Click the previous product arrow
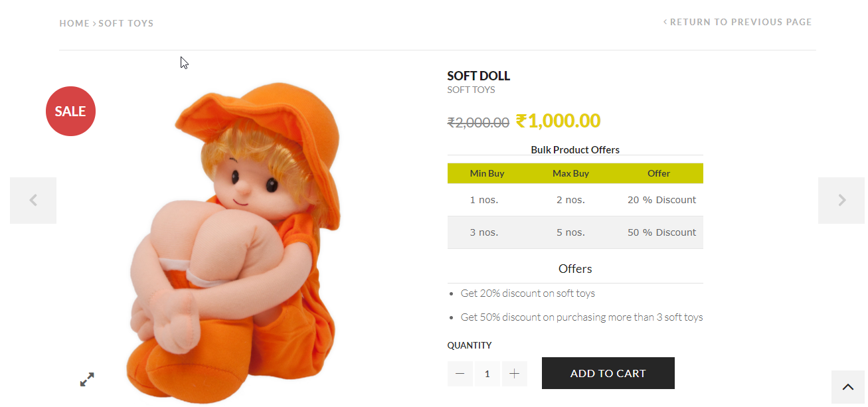The image size is (868, 407). (x=33, y=200)
